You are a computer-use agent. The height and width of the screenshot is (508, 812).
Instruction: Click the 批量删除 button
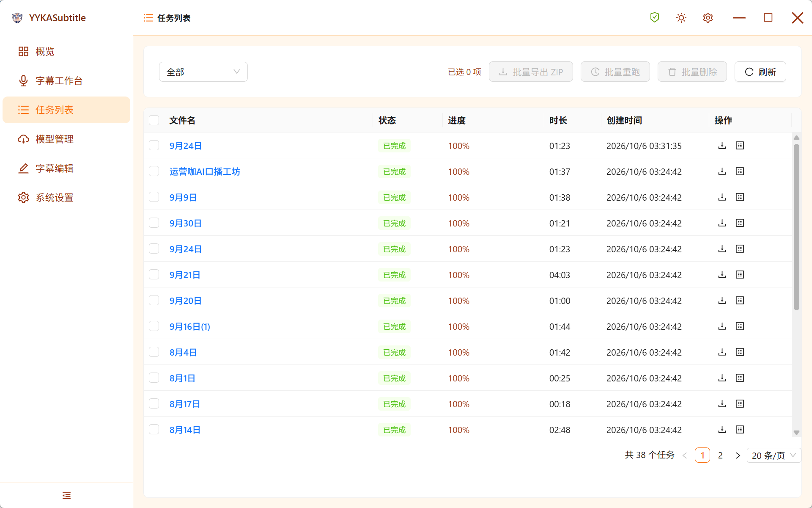[x=692, y=72]
